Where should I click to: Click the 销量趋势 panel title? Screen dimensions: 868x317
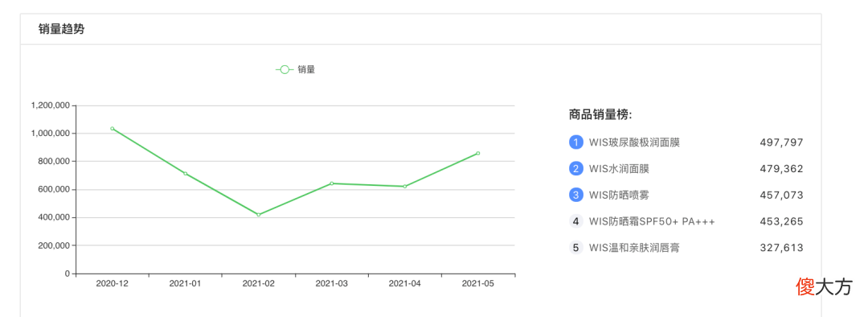pos(61,30)
